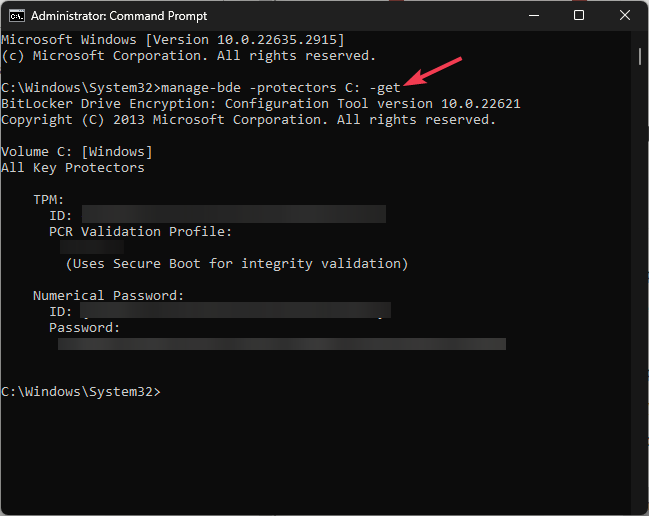Click the 'All Key Protectors' text
The image size is (649, 516).
[73, 167]
